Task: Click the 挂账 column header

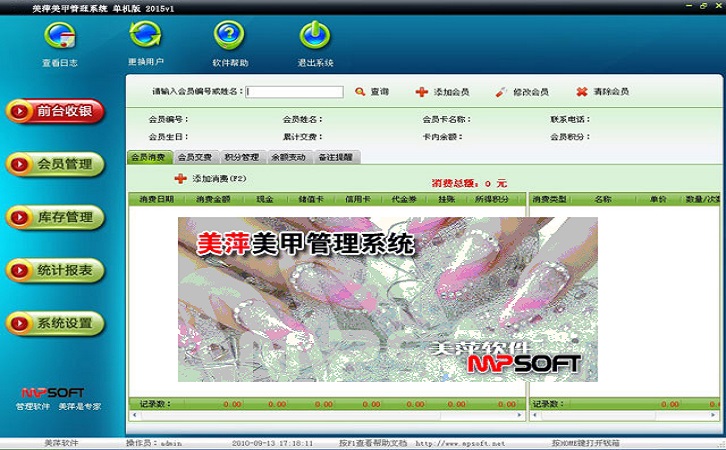Action: coord(447,199)
